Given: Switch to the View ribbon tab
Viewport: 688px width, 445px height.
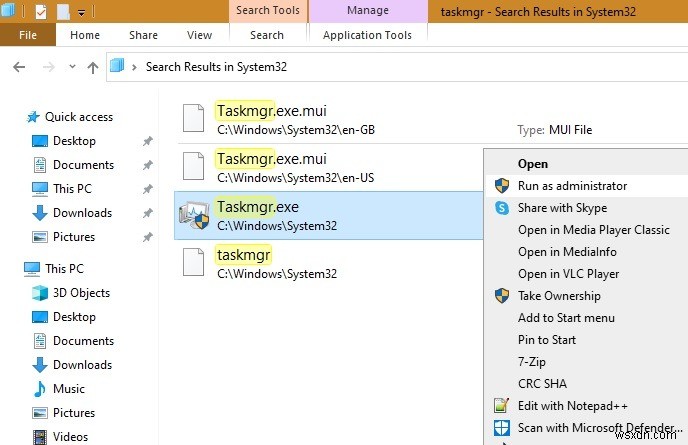Looking at the screenshot, I should tap(199, 35).
